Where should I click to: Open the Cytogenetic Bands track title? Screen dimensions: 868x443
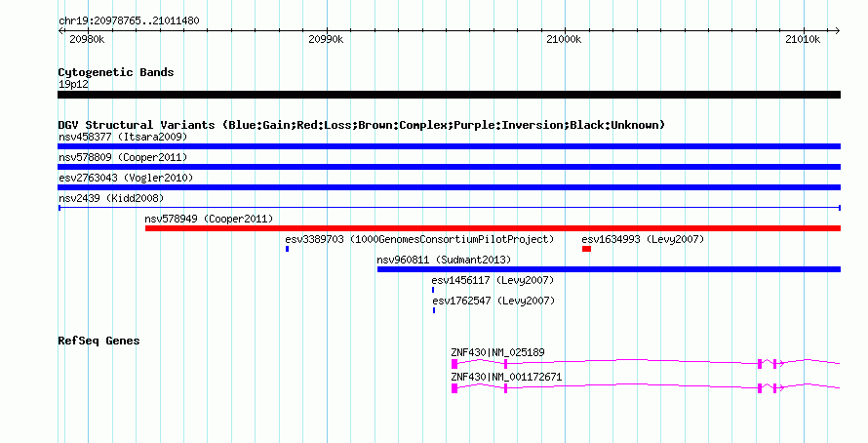click(x=116, y=72)
